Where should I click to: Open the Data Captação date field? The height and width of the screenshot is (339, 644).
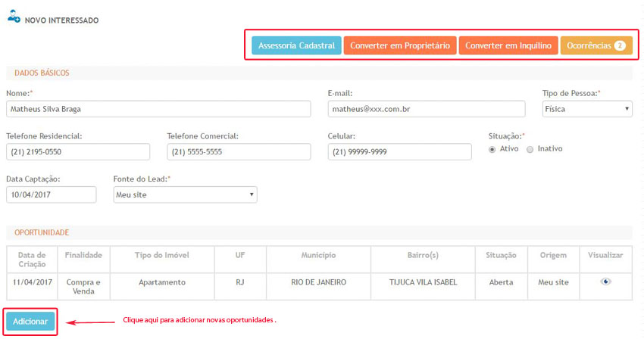52,194
